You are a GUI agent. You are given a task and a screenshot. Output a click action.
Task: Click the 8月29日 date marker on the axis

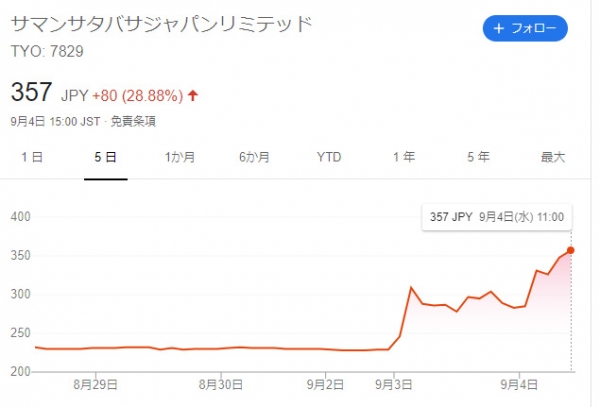coord(95,384)
